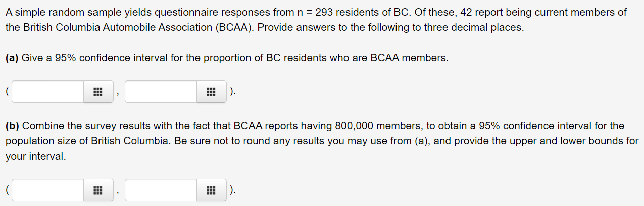Click the bold "(a)" question label
This screenshot has height=206, width=644.
click(x=13, y=58)
